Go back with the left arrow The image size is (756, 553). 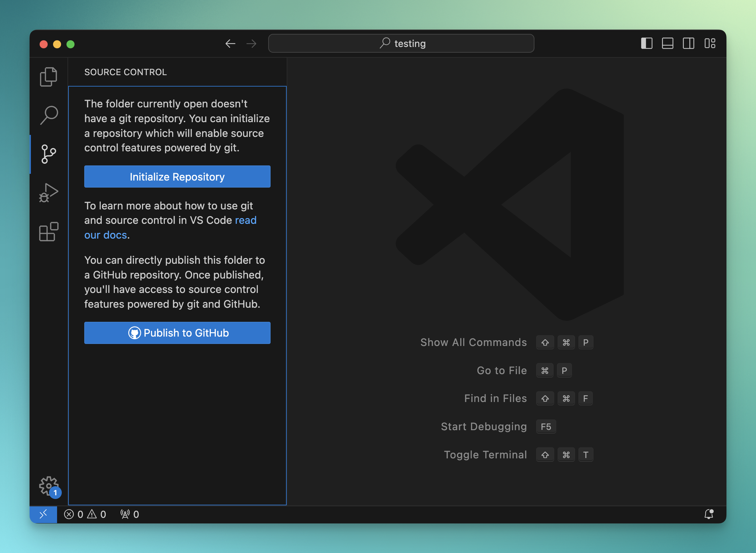[230, 43]
